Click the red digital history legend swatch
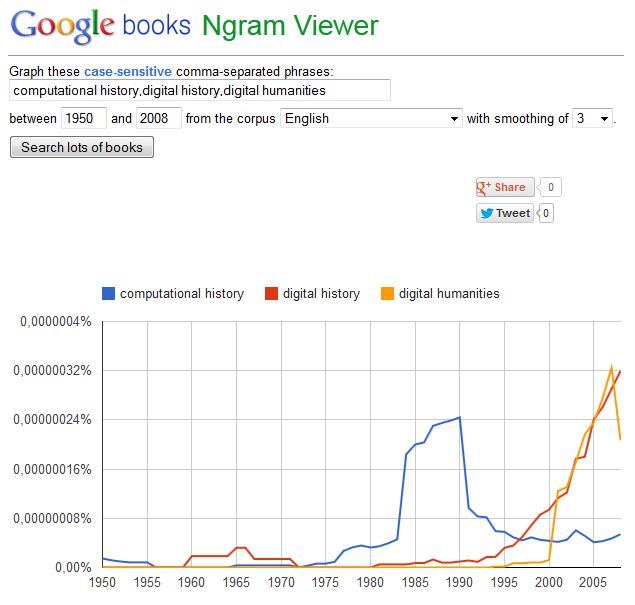This screenshot has width=635, height=605. click(271, 294)
